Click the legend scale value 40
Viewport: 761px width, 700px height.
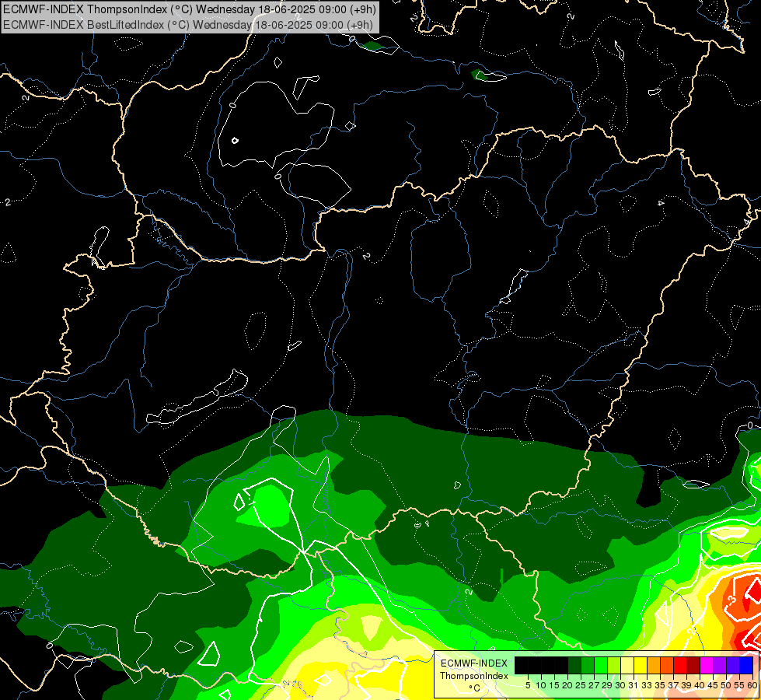pos(700,685)
